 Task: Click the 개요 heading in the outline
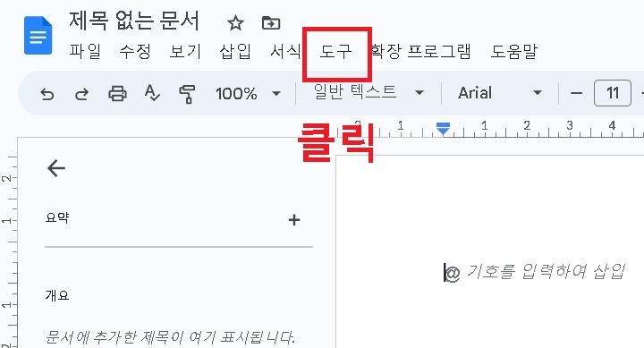pyautogui.click(x=57, y=295)
